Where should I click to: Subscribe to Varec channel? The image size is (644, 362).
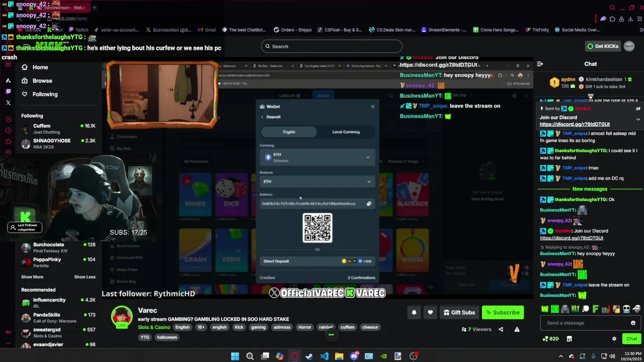pyautogui.click(x=503, y=312)
